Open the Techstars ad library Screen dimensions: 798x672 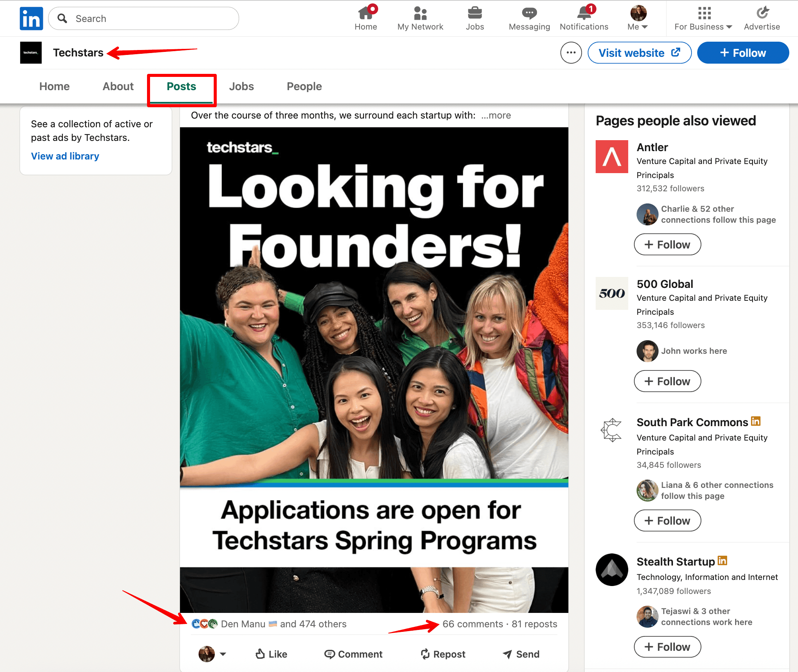coord(65,156)
